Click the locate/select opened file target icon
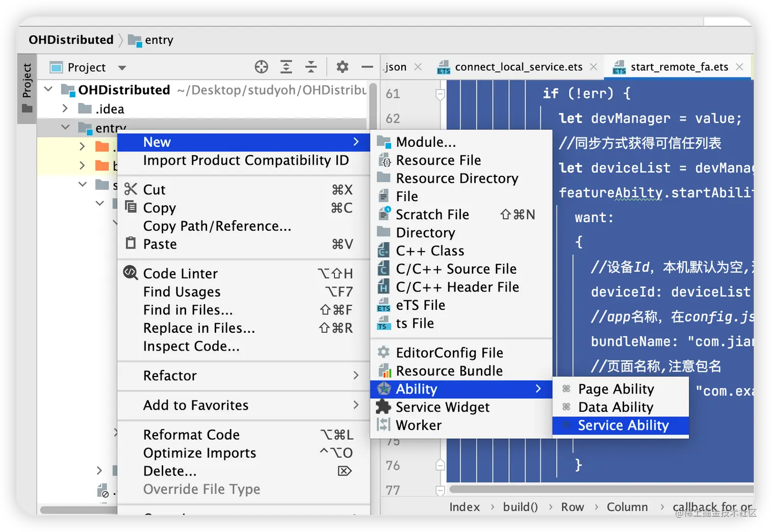Viewport: 771px width, 532px height. pos(262,67)
